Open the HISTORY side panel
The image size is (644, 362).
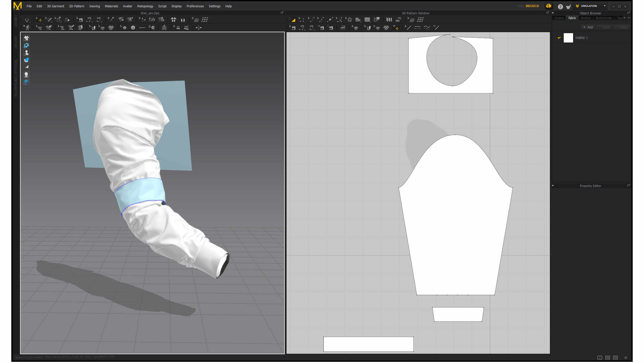[x=16, y=42]
